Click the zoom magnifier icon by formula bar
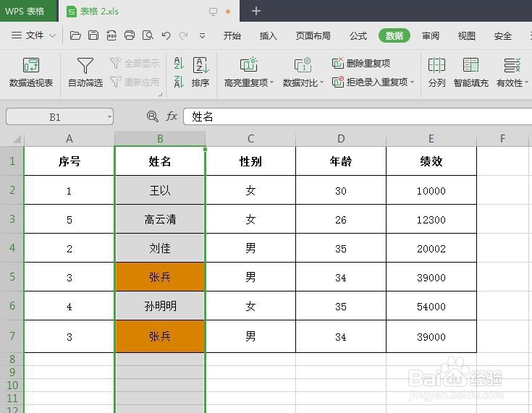532x413 pixels. click(x=152, y=116)
